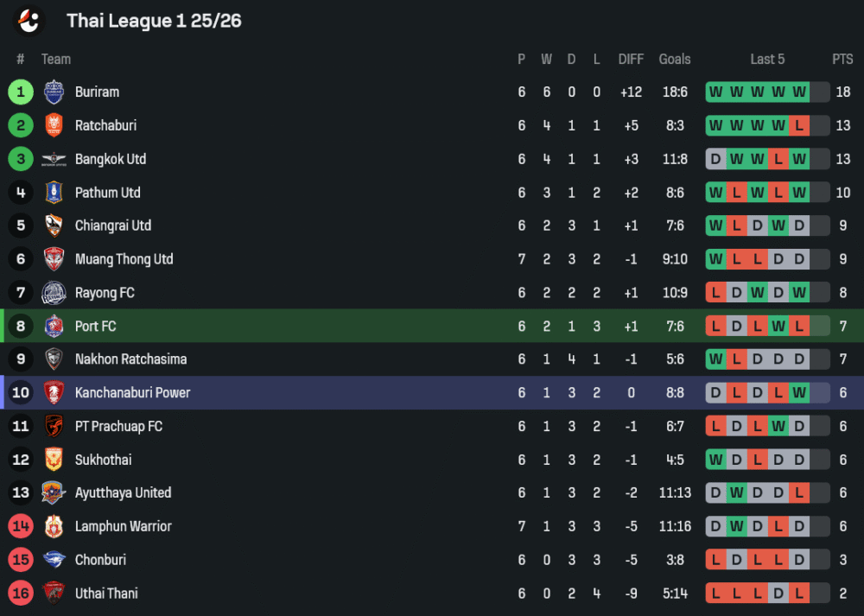
Task: Select the Nakhon Ratchasima row name
Action: coord(130,359)
